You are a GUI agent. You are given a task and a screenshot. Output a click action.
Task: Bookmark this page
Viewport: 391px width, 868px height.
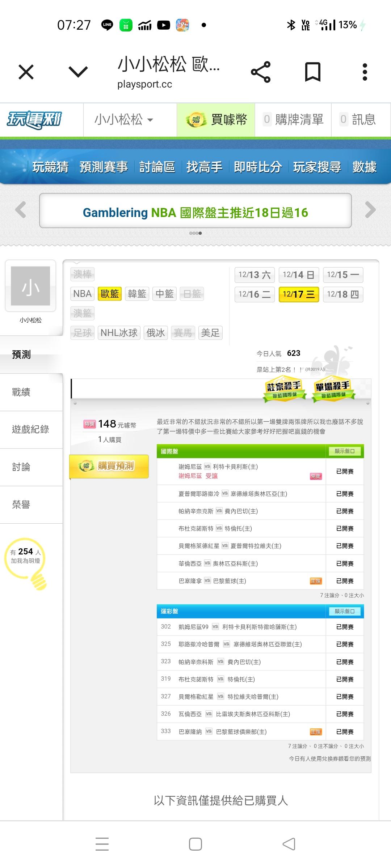[313, 72]
